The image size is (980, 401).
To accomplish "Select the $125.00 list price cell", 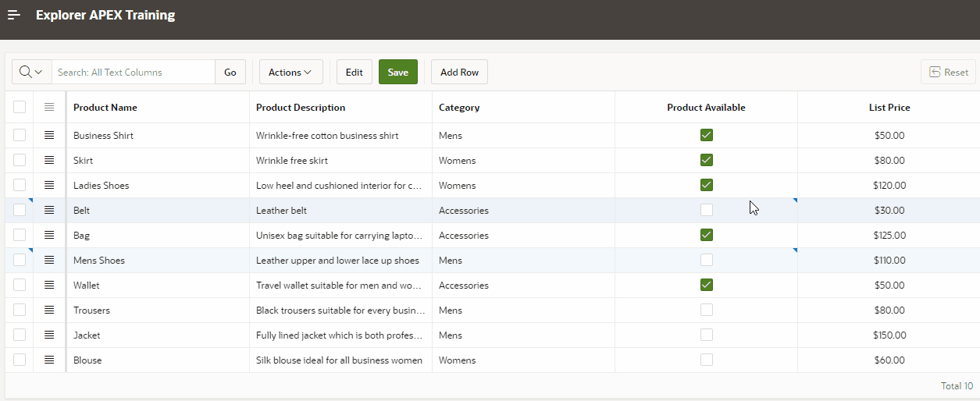I will pyautogui.click(x=889, y=235).
